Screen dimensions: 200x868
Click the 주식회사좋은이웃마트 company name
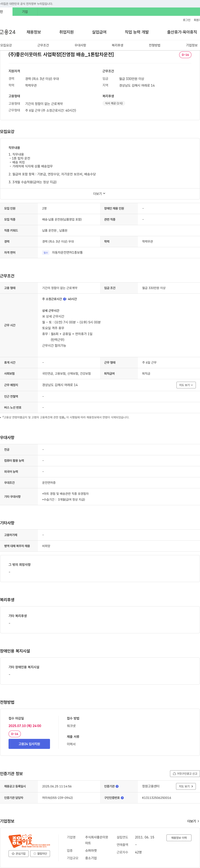(97, 840)
